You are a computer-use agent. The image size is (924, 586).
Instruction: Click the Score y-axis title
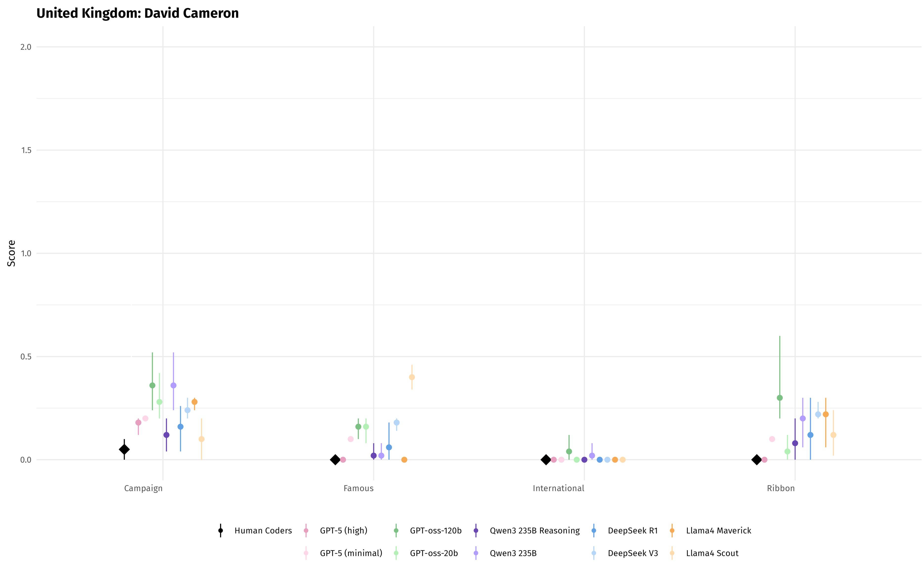(x=12, y=253)
